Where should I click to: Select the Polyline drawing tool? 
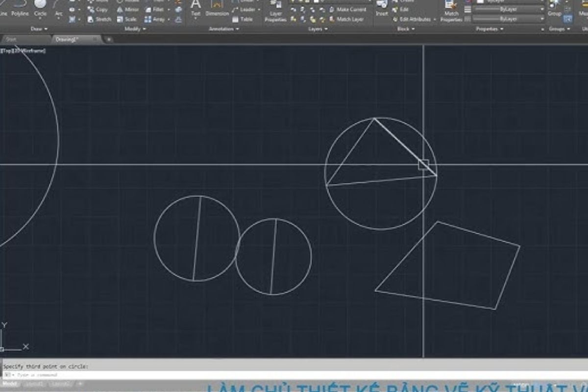click(20, 9)
